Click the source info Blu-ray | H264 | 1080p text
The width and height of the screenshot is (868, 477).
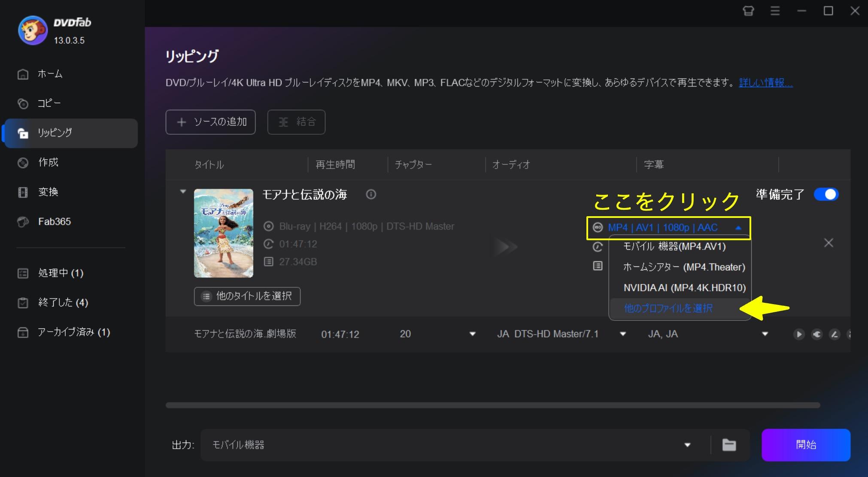(x=367, y=226)
